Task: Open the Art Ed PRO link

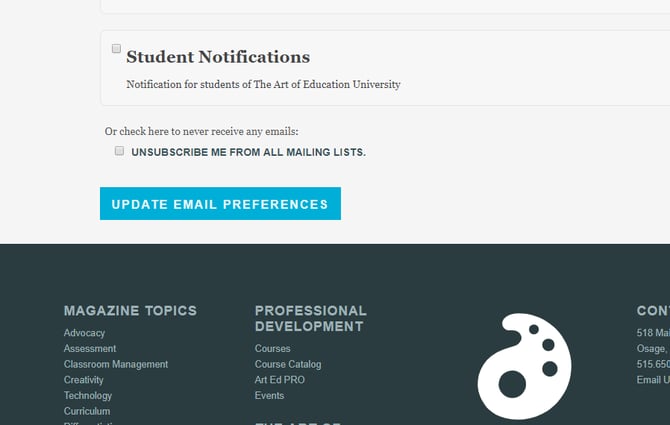Action: pos(280,380)
